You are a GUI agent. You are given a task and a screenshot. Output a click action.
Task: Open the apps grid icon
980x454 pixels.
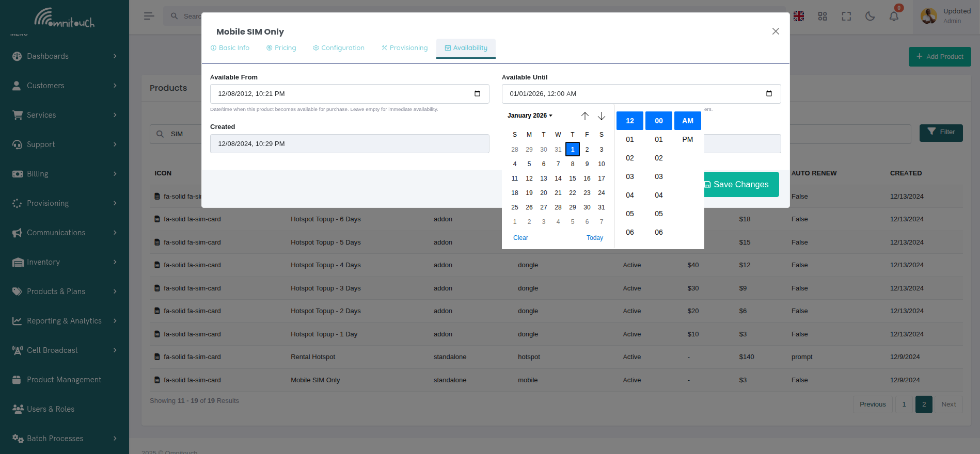[823, 17]
